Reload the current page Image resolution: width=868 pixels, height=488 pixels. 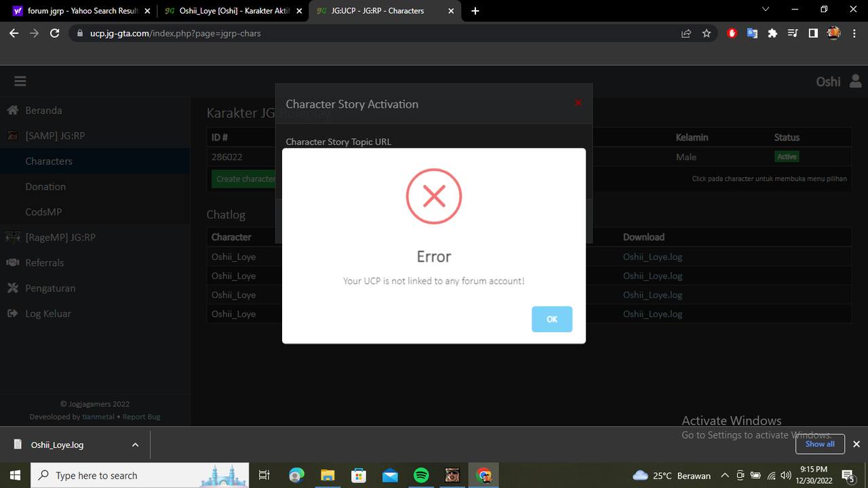click(55, 33)
